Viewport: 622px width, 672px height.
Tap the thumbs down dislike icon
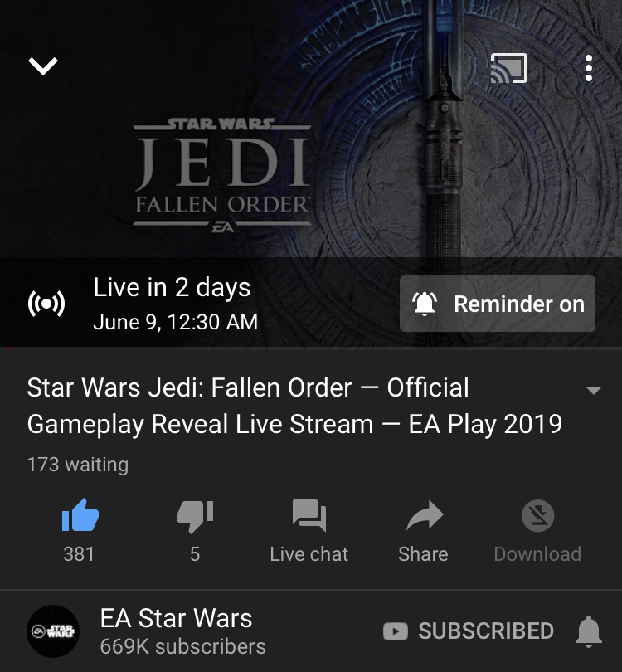pos(195,516)
